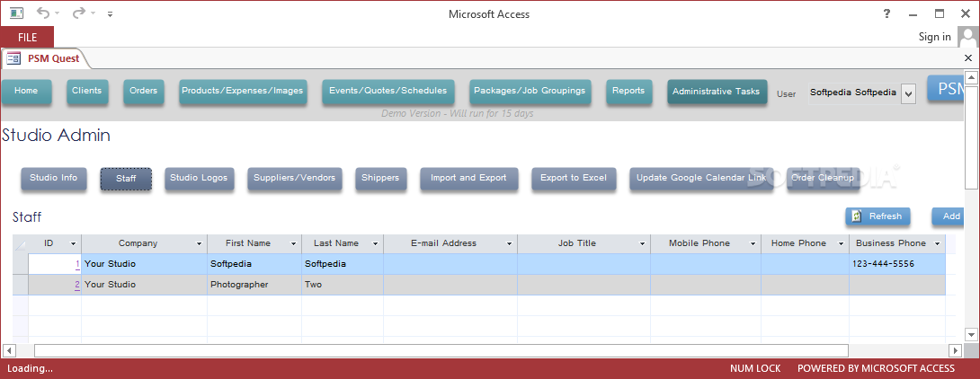Open the ID column filter dropdown
Image resolution: width=980 pixels, height=379 pixels.
[x=73, y=243]
